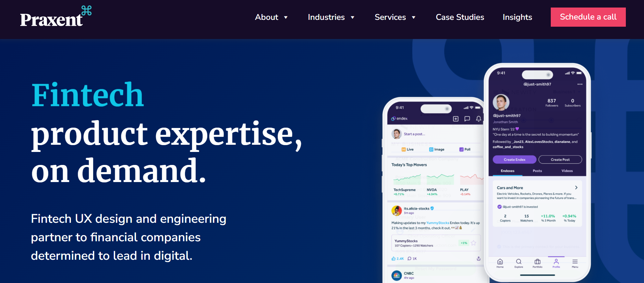Tap the Explore search icon in phone nav
Viewport: 644px width, 283px height.
(x=519, y=263)
